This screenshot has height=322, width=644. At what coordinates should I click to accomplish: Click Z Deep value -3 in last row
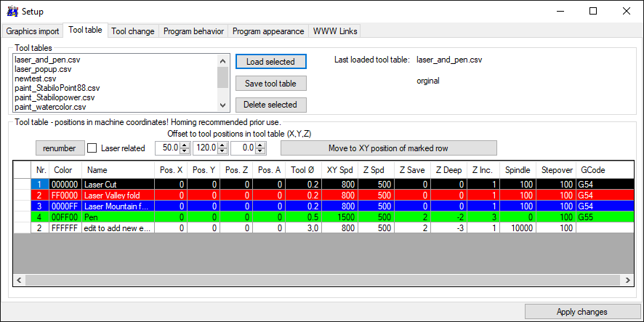(x=450, y=228)
